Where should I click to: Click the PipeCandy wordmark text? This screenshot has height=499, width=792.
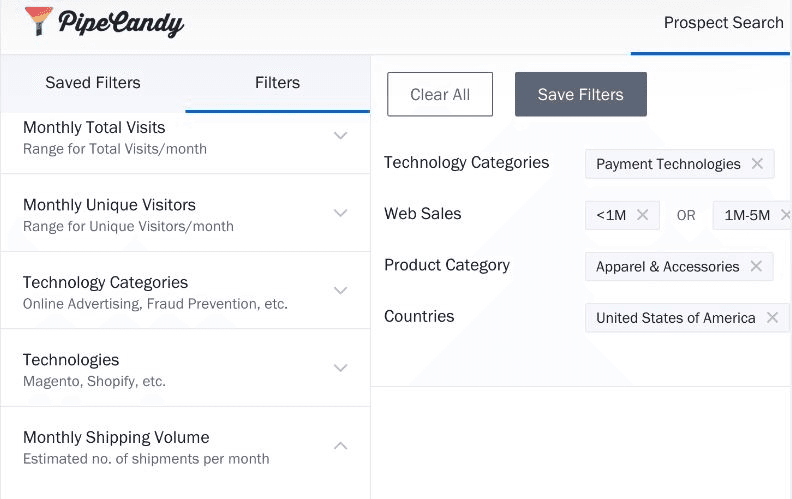(x=121, y=23)
